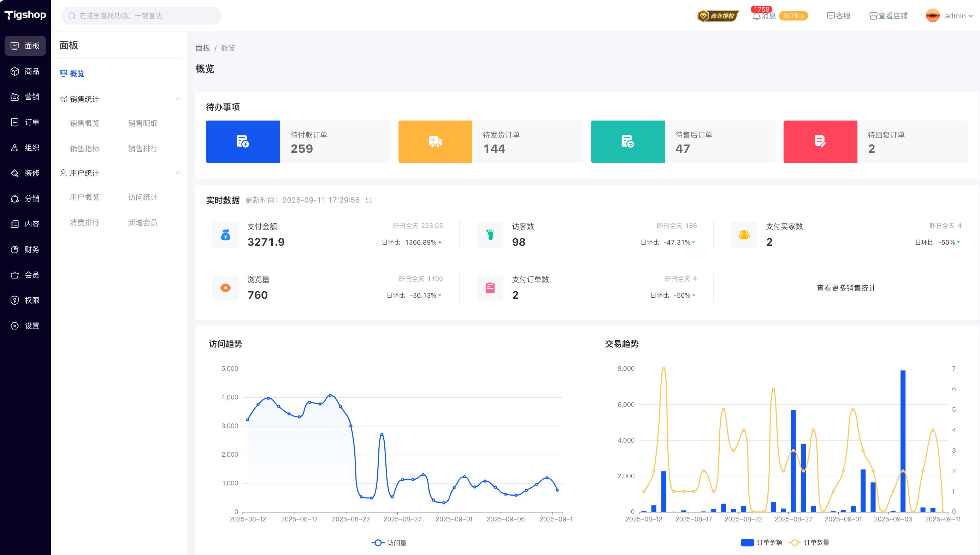Open the 用户概览 menu item

point(84,197)
